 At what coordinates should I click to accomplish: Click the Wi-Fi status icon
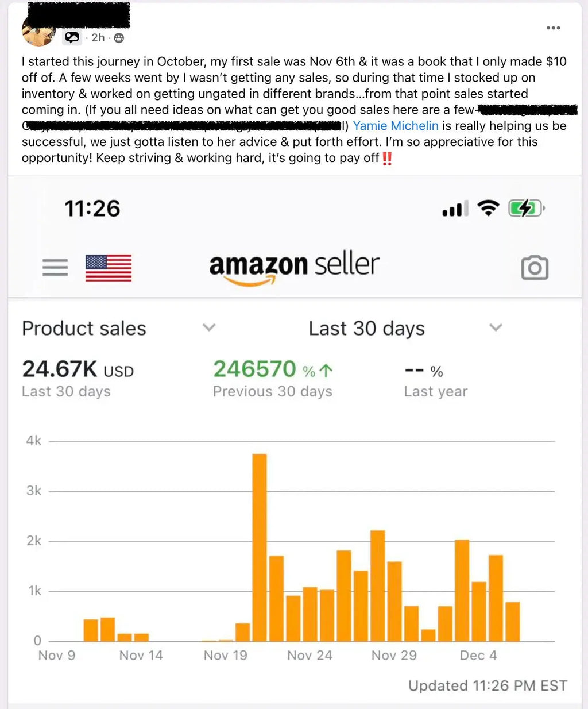pyautogui.click(x=489, y=208)
